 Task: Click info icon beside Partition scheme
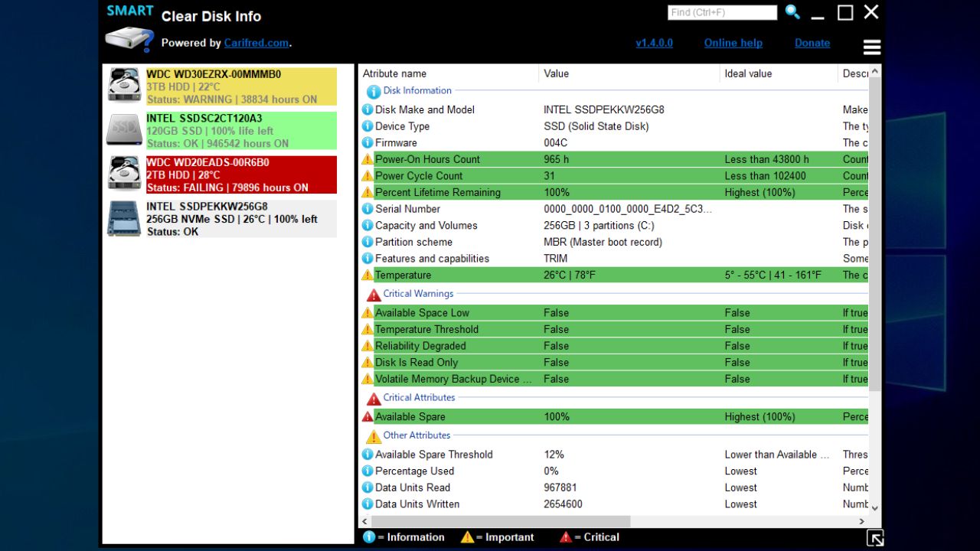point(367,242)
